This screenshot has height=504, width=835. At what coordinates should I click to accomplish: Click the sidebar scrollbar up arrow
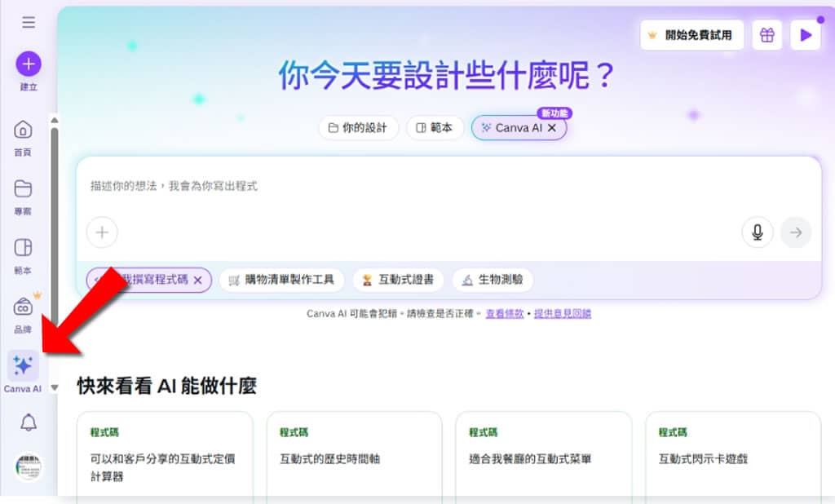coord(55,121)
